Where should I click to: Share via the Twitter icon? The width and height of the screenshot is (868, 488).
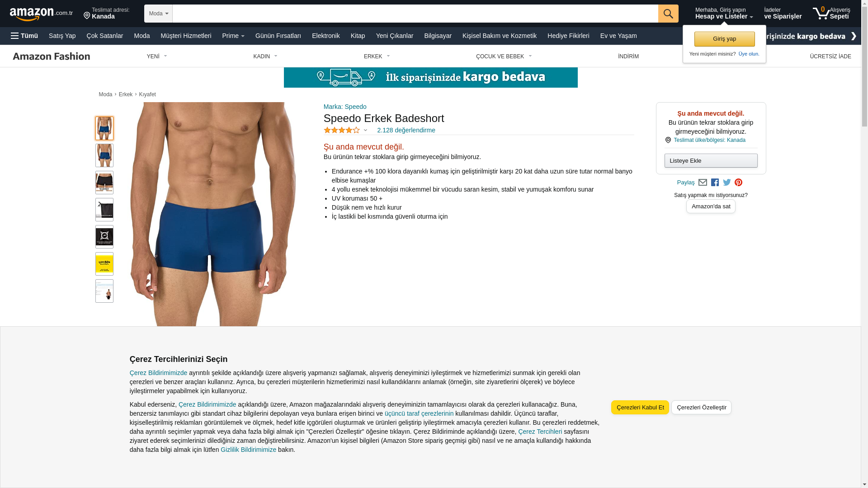[x=727, y=183]
